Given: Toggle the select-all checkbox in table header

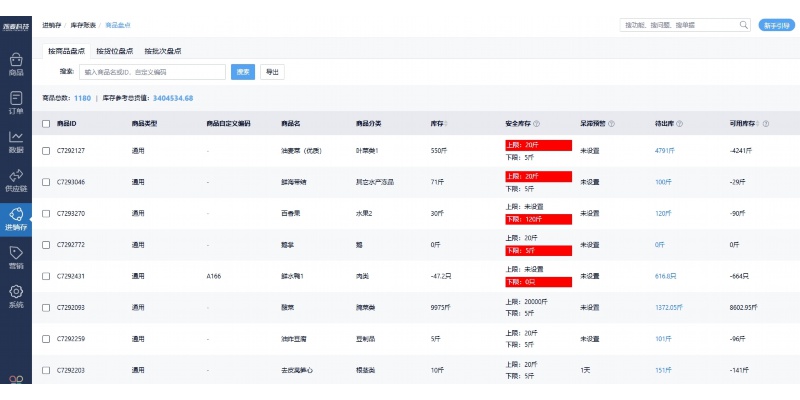Looking at the screenshot, I should 46,124.
